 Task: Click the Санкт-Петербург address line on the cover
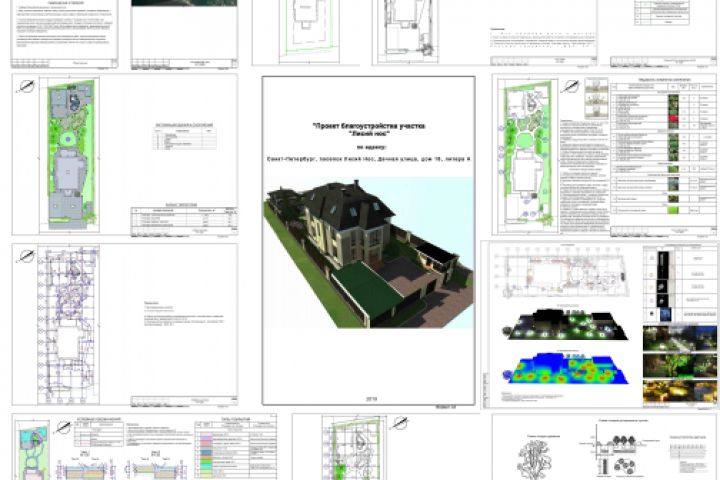click(369, 159)
